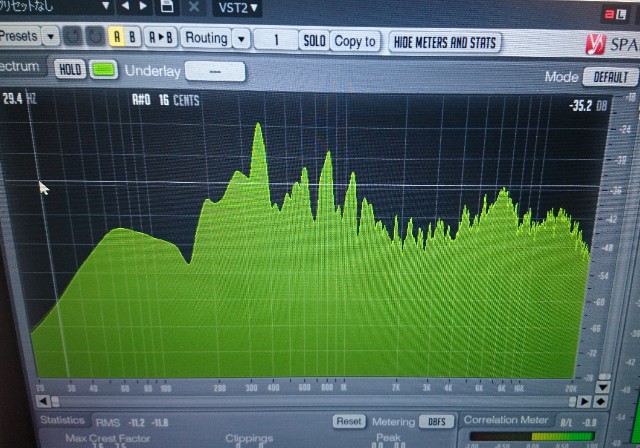Click the Mode label
The width and height of the screenshot is (640, 448).
pyautogui.click(x=561, y=76)
